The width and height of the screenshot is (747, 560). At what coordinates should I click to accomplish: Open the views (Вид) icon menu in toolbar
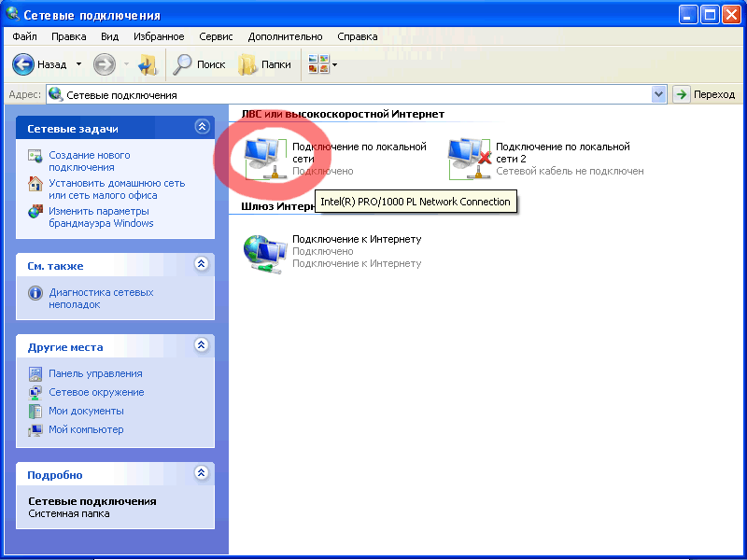tap(322, 64)
